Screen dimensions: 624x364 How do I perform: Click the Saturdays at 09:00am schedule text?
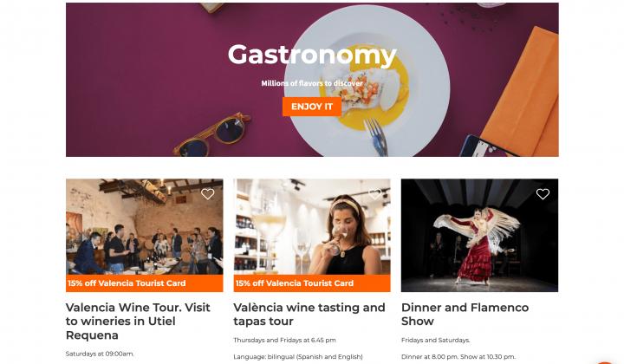[100, 354]
